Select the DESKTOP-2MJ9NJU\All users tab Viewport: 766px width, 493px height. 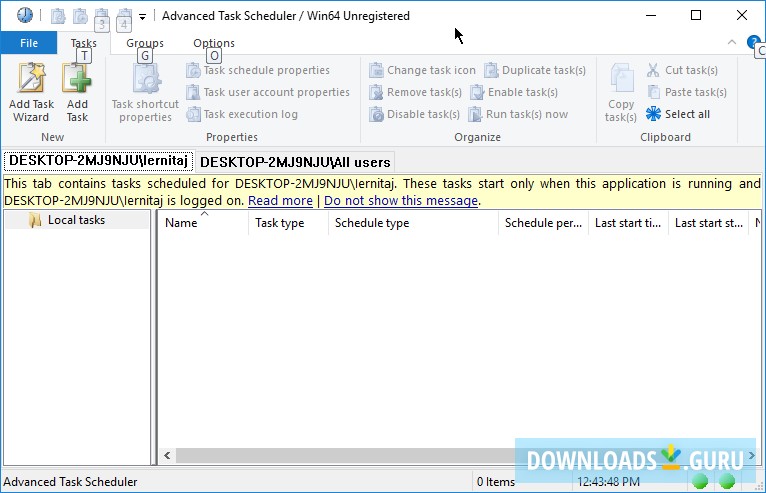click(x=295, y=162)
